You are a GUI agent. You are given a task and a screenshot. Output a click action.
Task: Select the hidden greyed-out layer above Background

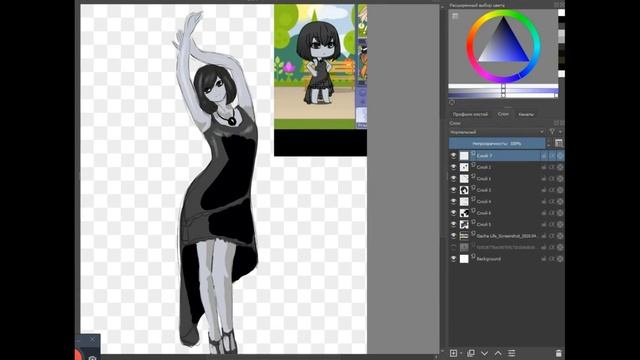[x=506, y=247]
